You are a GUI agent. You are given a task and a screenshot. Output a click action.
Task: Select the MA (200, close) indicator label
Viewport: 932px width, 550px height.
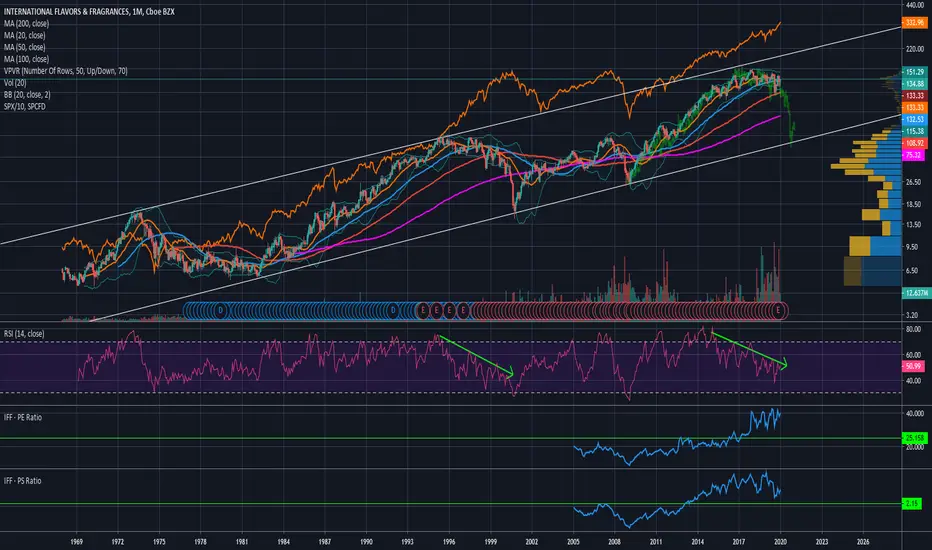[26, 24]
